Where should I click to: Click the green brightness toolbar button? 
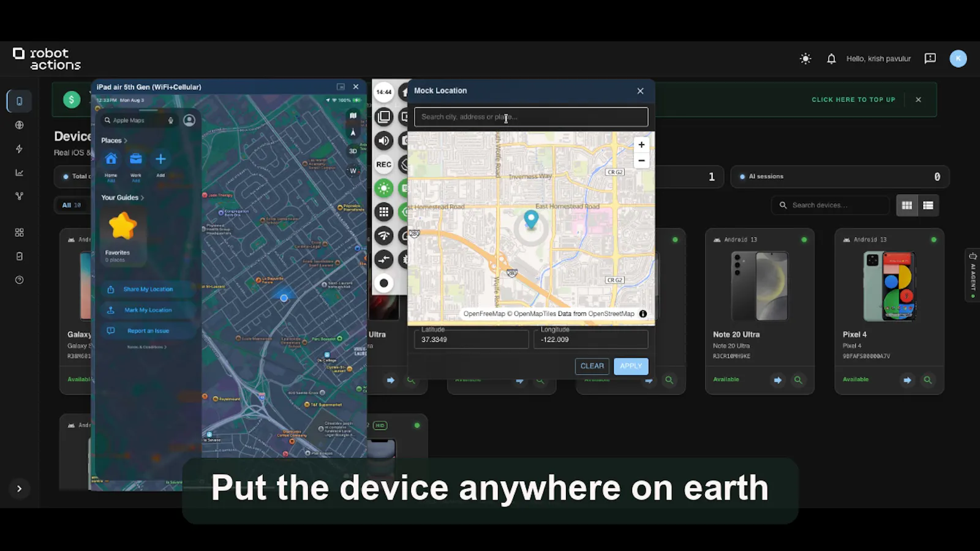point(384,188)
